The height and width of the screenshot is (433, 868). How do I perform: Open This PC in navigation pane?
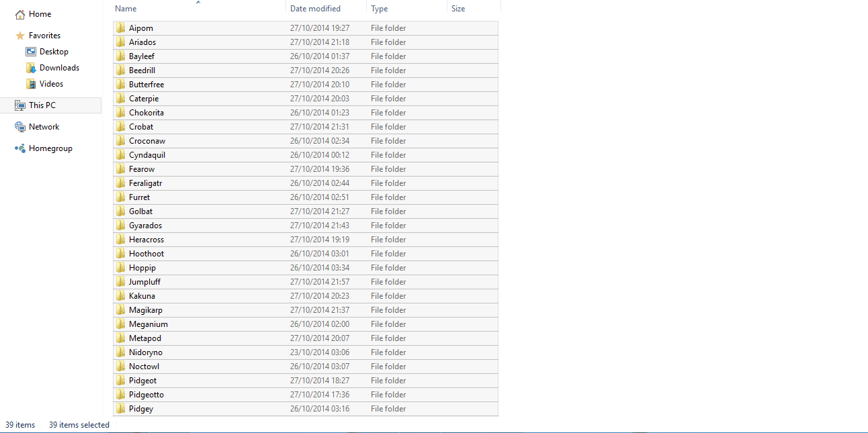point(42,105)
